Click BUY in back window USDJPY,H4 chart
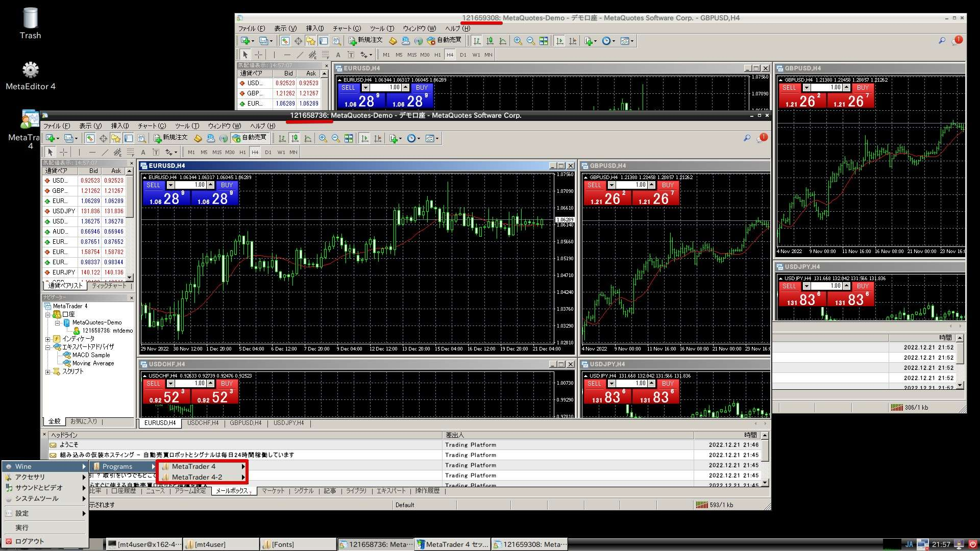Image resolution: width=980 pixels, height=551 pixels. [x=863, y=286]
